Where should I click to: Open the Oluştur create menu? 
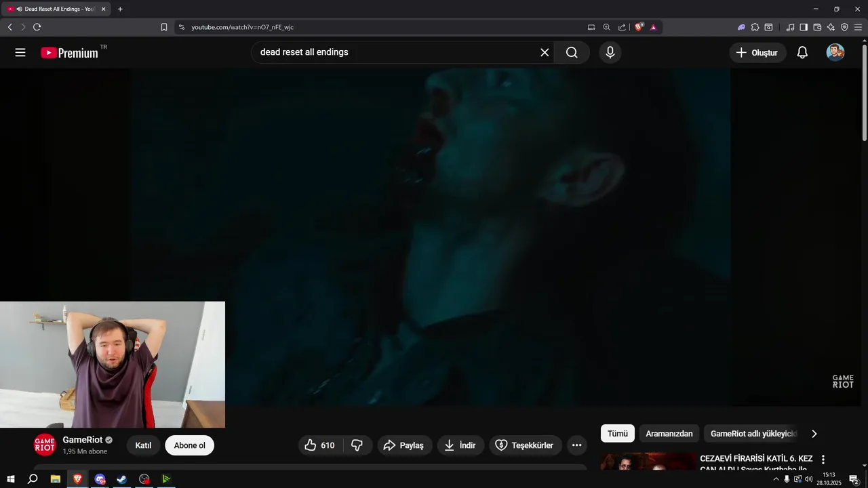[x=757, y=52]
